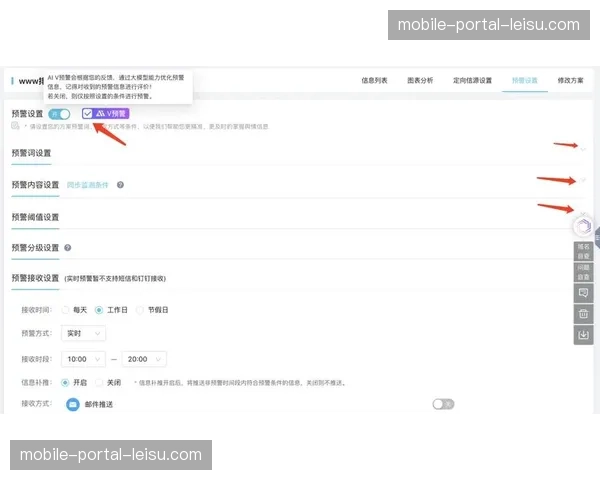Open the 10:00 start time dropdown
600x480 pixels.
pyautogui.click(x=83, y=359)
